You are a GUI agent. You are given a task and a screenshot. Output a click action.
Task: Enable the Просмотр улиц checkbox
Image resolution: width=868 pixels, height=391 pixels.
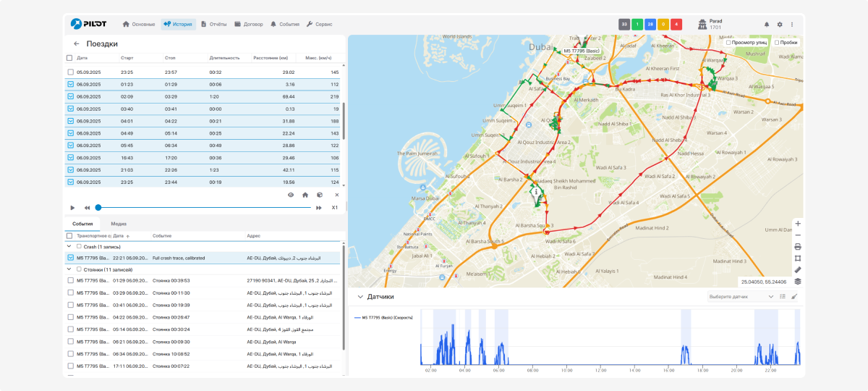(x=728, y=43)
